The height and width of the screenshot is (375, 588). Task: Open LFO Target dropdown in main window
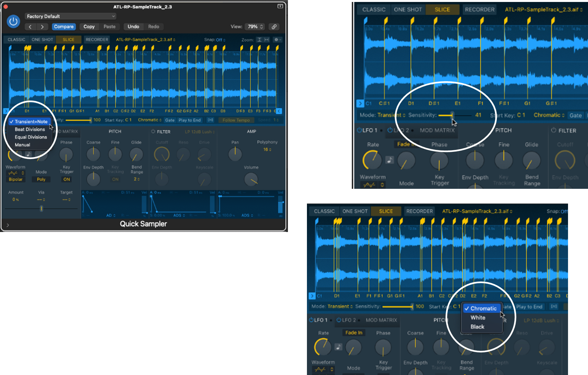[66, 200]
